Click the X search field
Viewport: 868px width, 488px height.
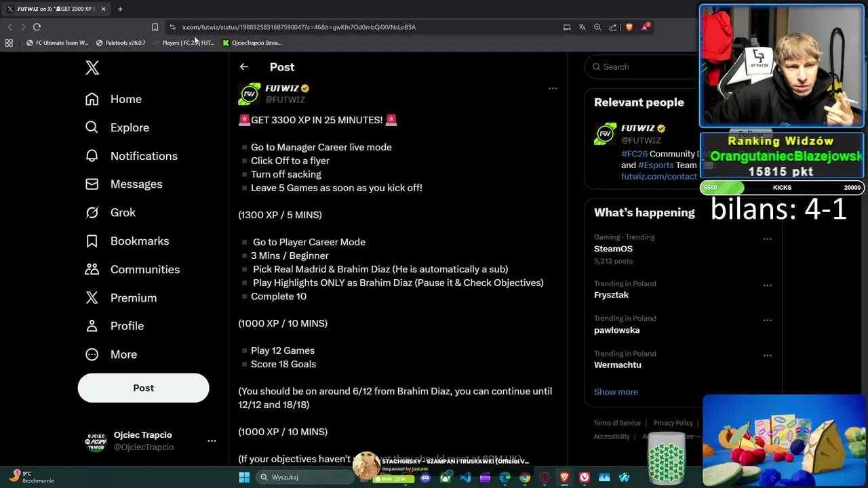(x=643, y=66)
